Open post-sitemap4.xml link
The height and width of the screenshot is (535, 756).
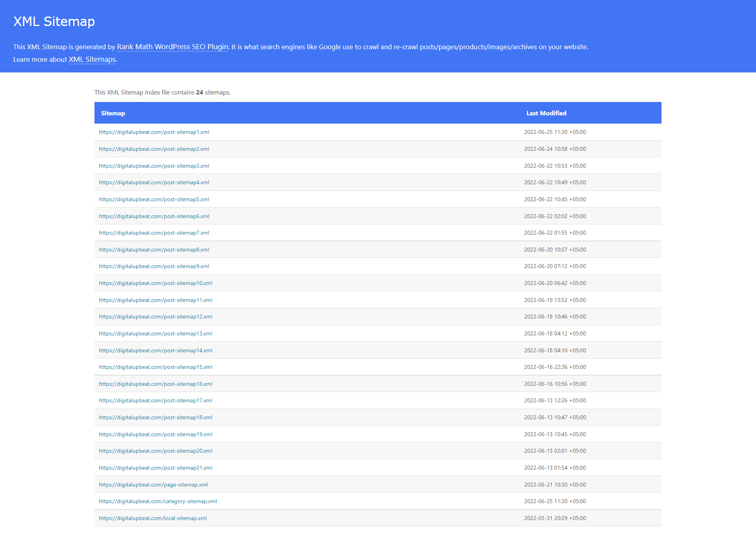pyautogui.click(x=154, y=182)
